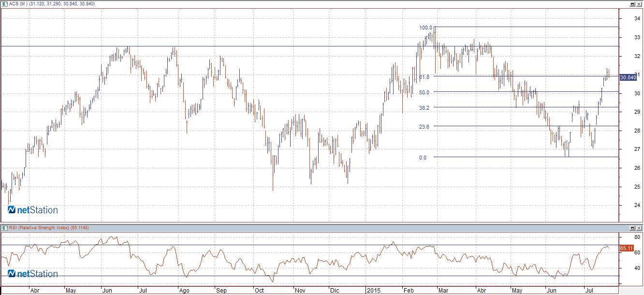Close the ACS price chart panel
The height and width of the screenshot is (295, 644).
[x=639, y=4]
